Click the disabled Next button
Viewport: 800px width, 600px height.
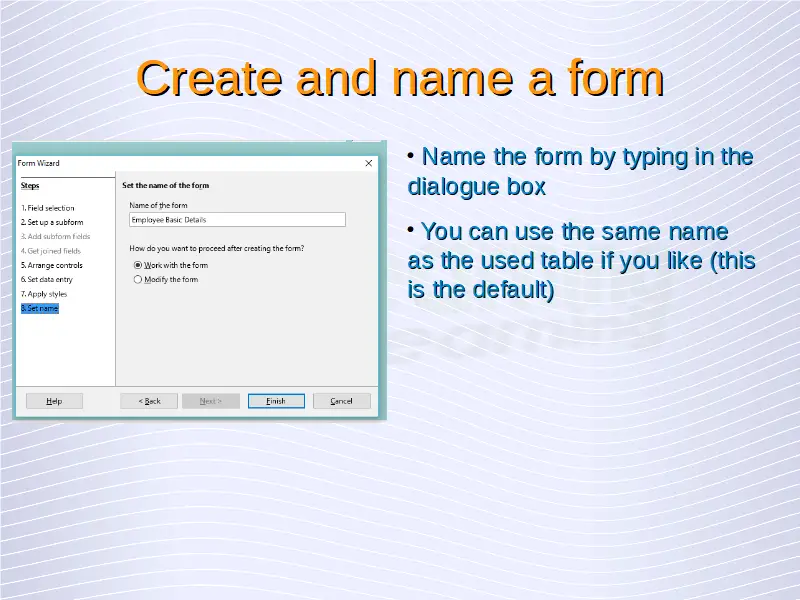pos(211,401)
